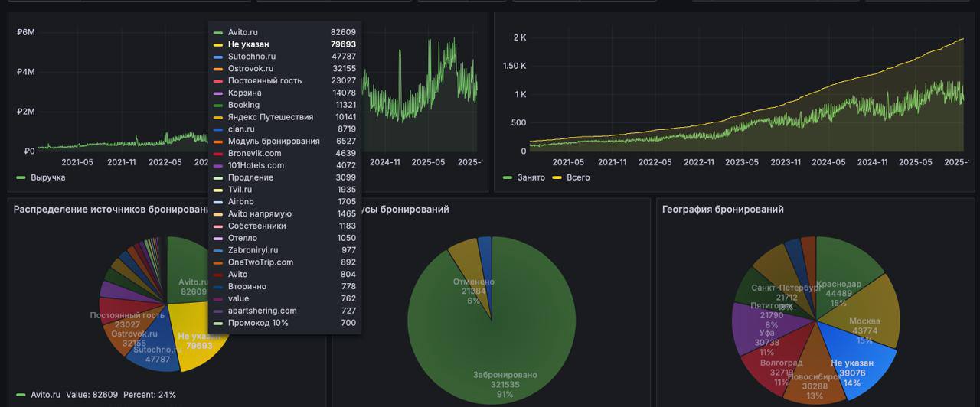Click the ₽6M axis label on revenue chart
This screenshot has height=407, width=980.
[x=25, y=32]
